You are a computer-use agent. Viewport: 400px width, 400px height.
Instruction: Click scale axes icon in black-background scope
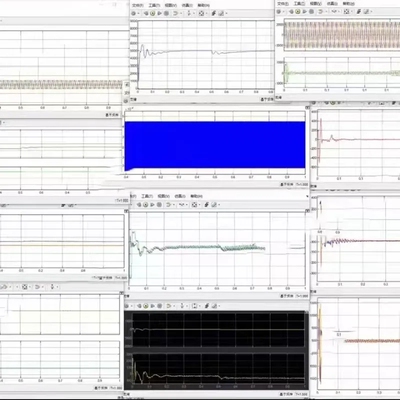tap(194, 306)
